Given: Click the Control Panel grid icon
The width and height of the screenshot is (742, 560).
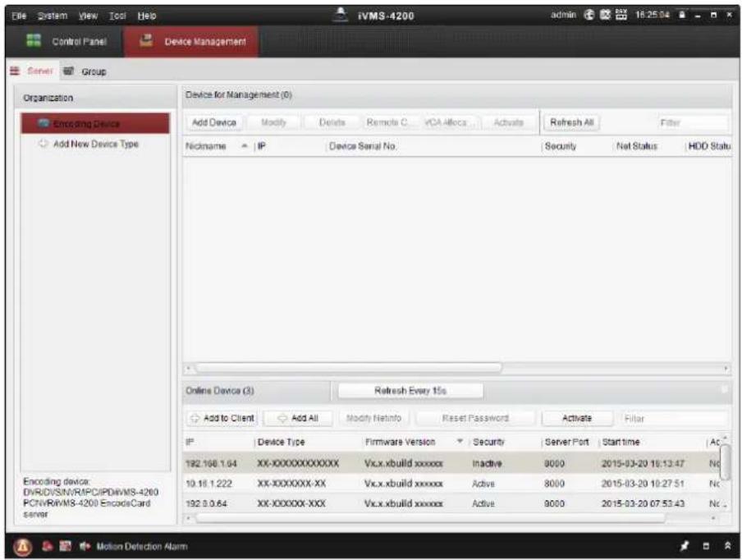Looking at the screenshot, I should pyautogui.click(x=34, y=40).
